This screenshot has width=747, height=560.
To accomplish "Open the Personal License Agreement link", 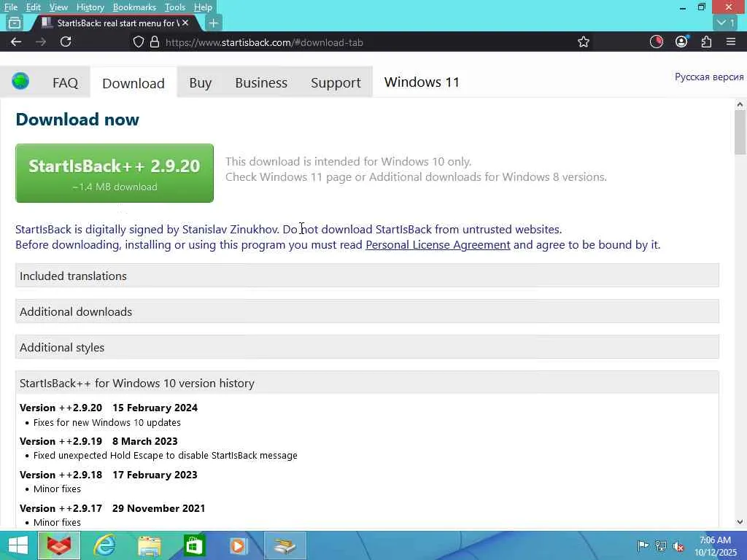I will point(438,245).
